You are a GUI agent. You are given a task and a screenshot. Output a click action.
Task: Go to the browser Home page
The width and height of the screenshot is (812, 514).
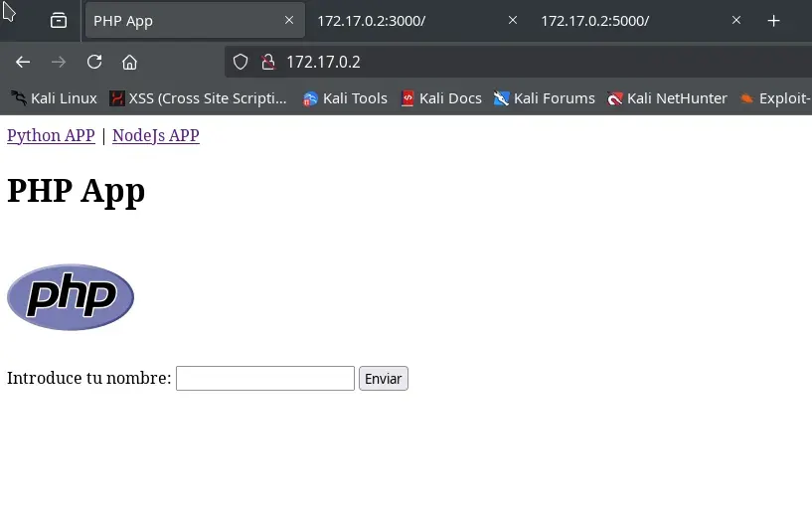tap(129, 63)
